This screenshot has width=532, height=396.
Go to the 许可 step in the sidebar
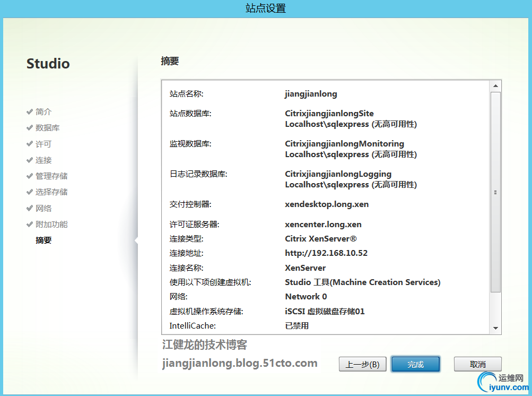point(43,144)
